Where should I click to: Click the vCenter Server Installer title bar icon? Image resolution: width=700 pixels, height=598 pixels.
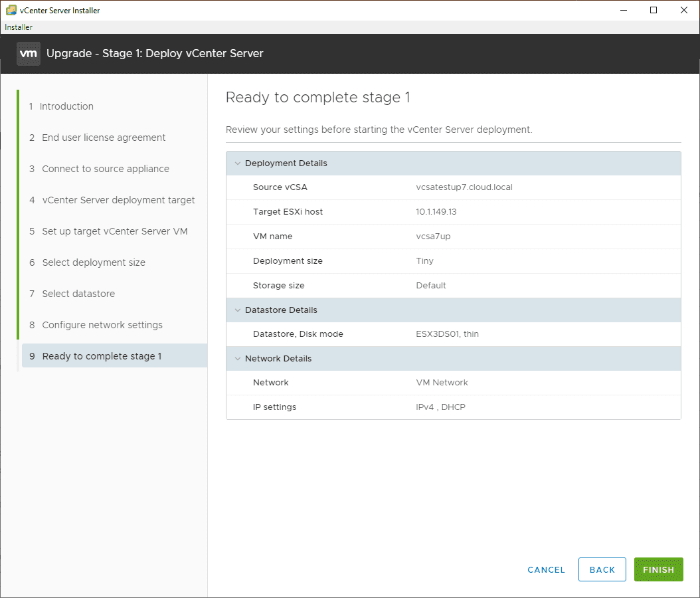point(11,10)
